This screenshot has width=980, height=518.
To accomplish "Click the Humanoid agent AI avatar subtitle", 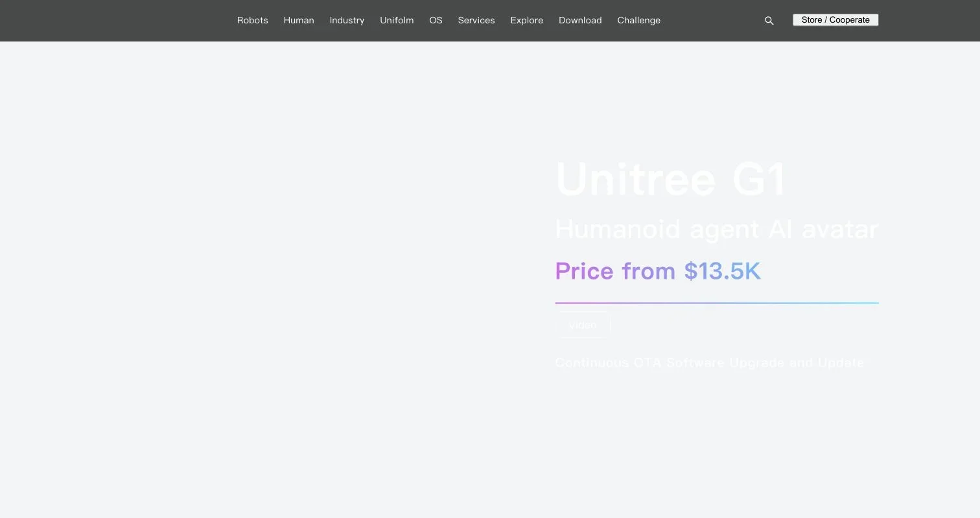I will point(717,229).
